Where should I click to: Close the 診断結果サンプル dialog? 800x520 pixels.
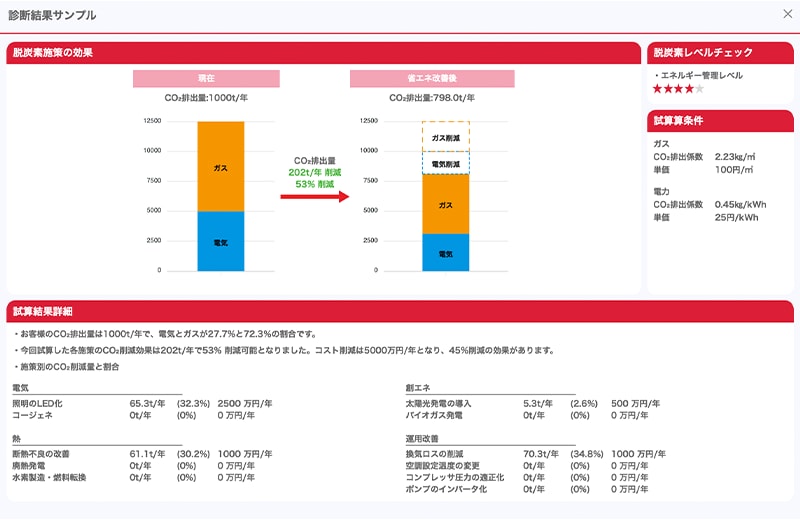(788, 14)
